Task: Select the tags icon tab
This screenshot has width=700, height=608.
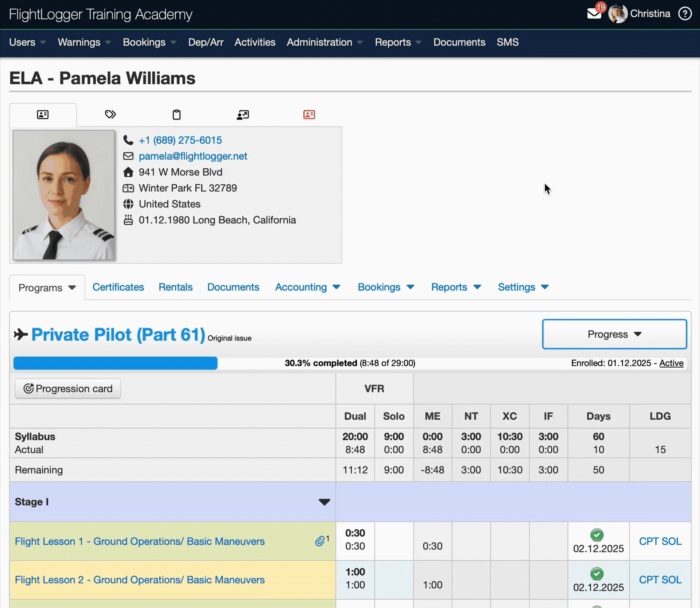Action: 110,114
